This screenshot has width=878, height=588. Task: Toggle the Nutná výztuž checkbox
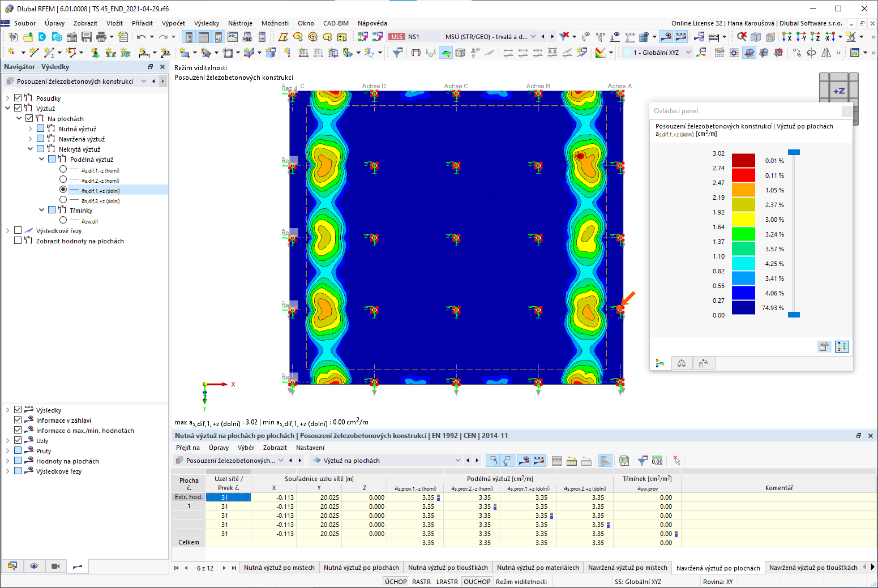click(x=41, y=128)
